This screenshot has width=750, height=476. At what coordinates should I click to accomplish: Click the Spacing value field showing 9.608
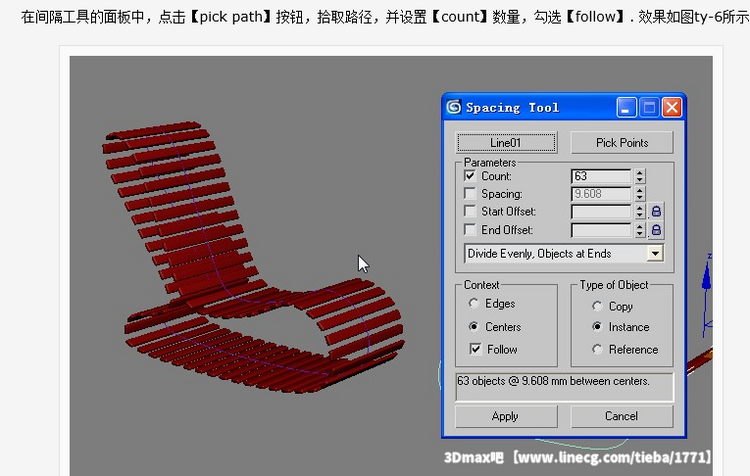(601, 194)
